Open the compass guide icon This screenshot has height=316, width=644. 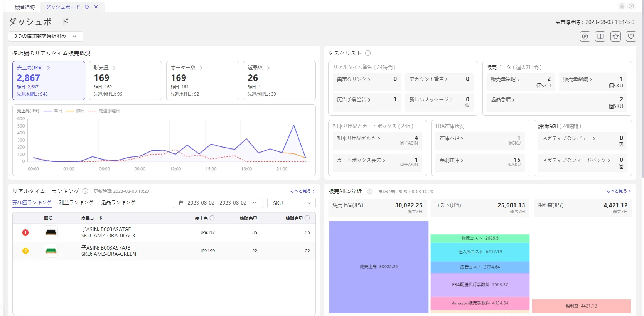pos(585,36)
